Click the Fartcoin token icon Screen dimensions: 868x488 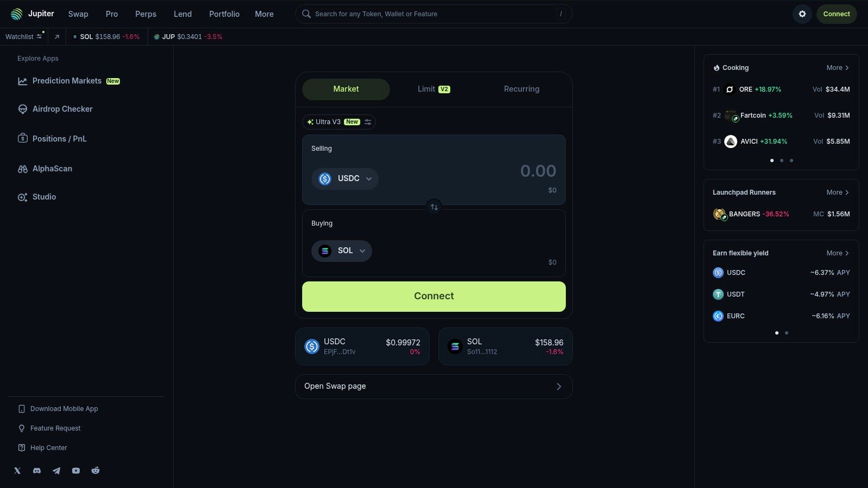tap(731, 116)
